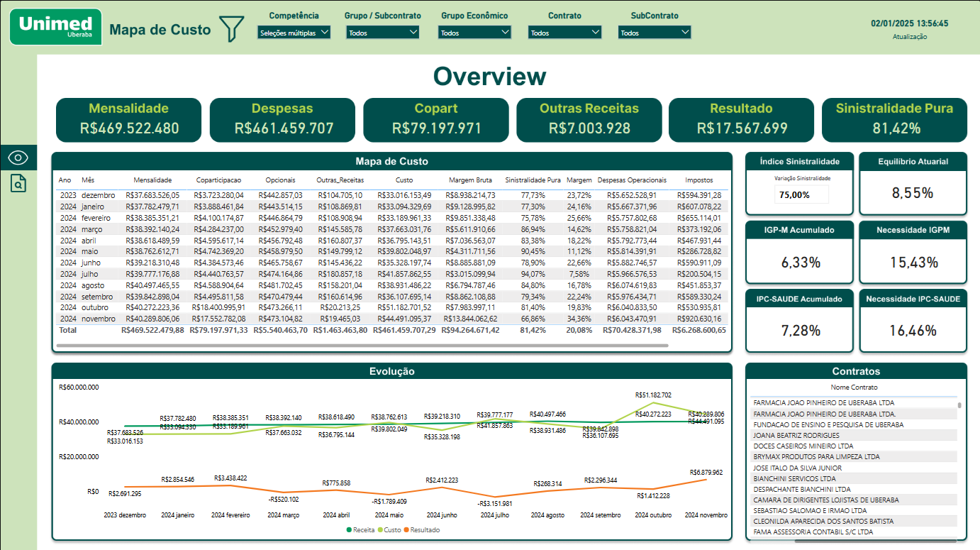Select the novembro row in the table

(391, 319)
